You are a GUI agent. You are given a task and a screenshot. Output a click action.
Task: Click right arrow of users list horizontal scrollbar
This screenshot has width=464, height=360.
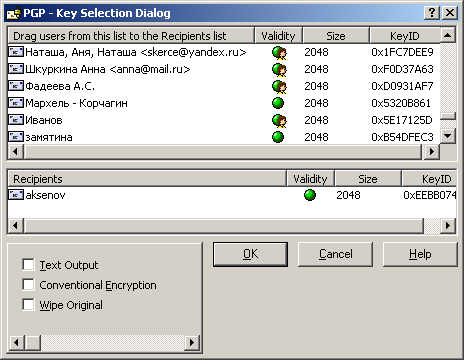click(432, 152)
